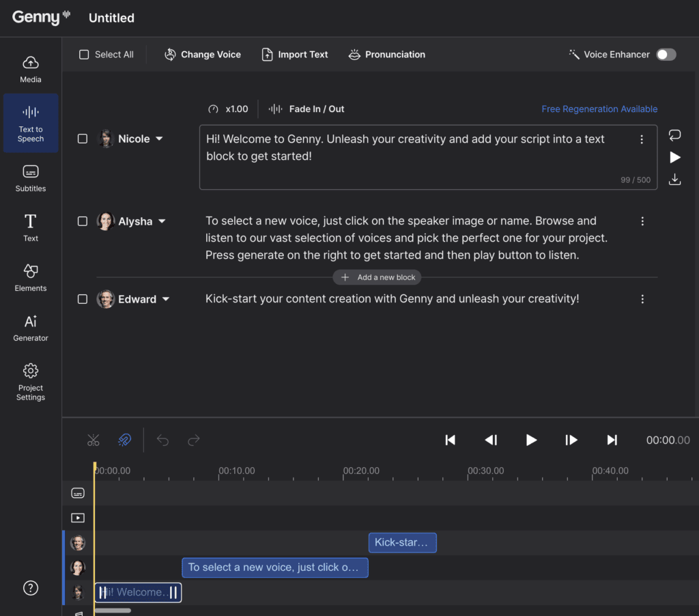Image resolution: width=699 pixels, height=616 pixels.
Task: Click the magic wand Voice Enhancer icon
Action: tap(573, 55)
